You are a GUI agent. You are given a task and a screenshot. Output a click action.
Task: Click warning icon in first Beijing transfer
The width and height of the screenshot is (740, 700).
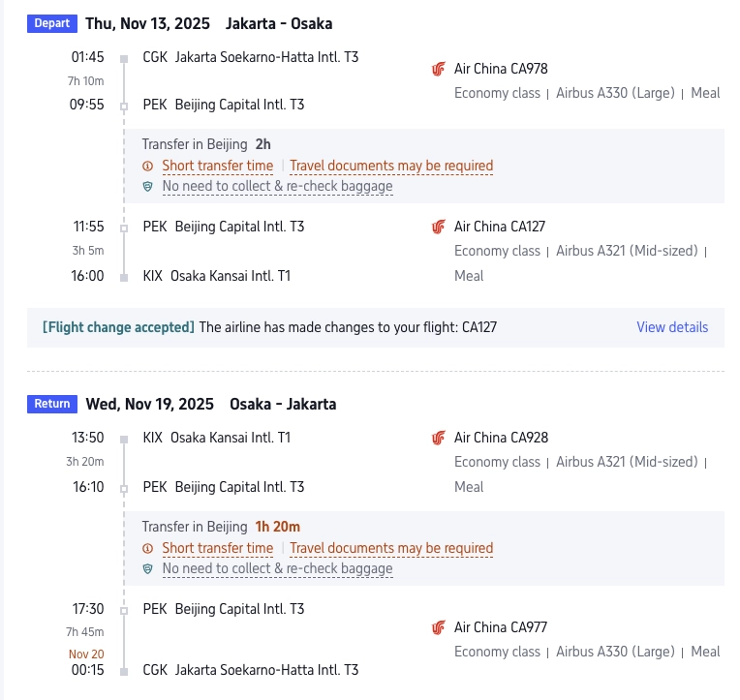click(148, 167)
